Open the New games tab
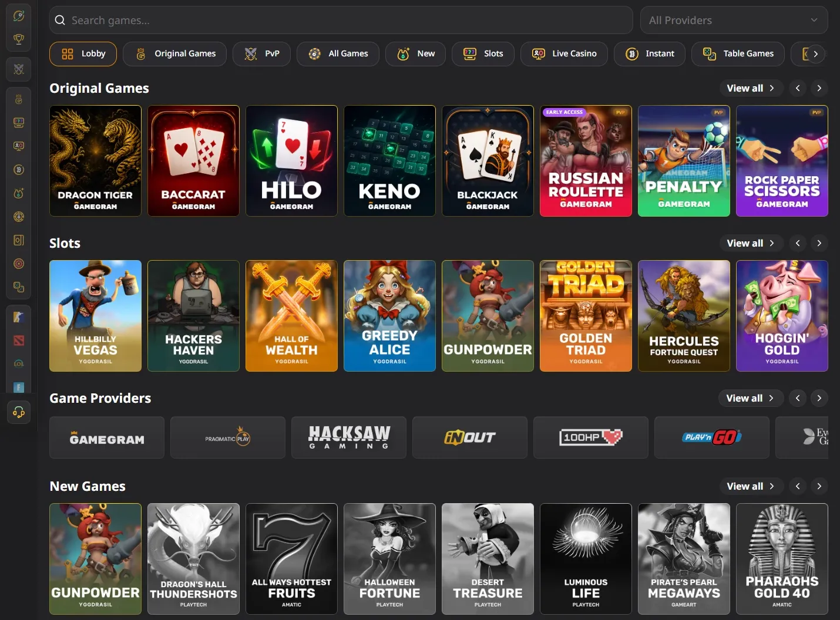840x620 pixels. click(x=415, y=54)
